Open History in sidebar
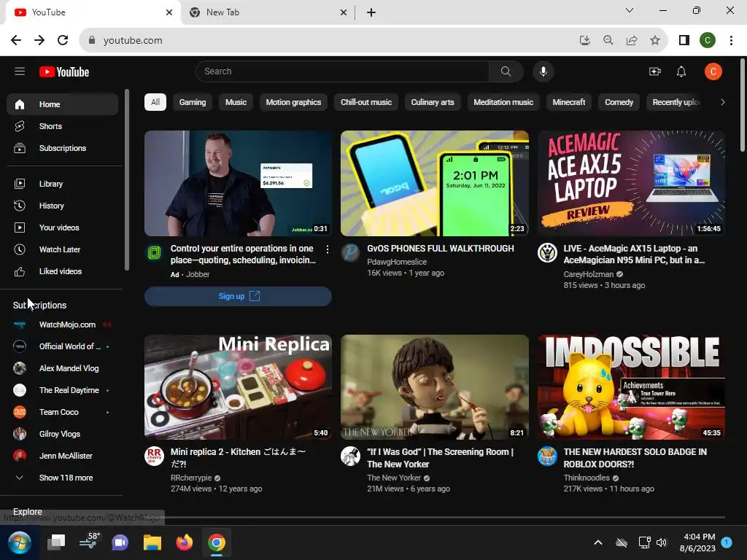The image size is (747, 560). tap(63, 206)
